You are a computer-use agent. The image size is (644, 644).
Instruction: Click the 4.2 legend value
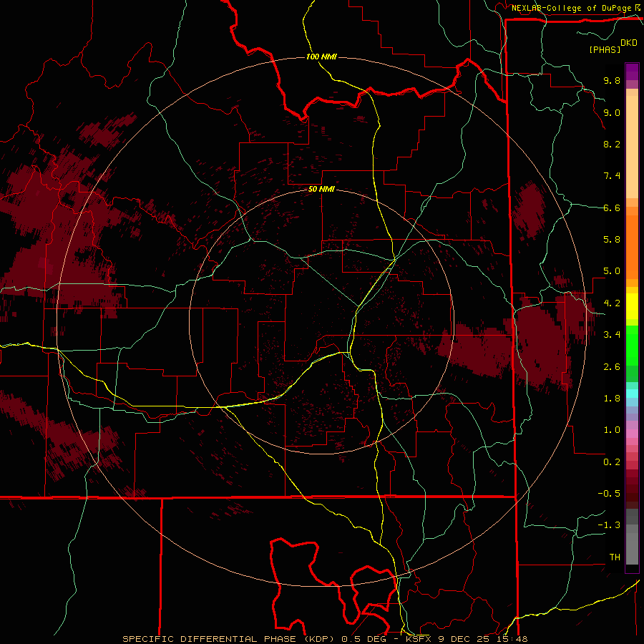pos(612,303)
